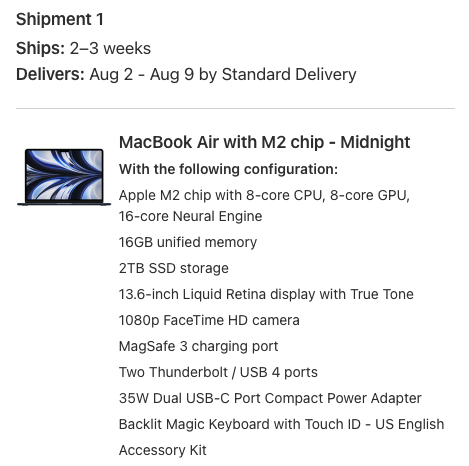Click the bold Delivers: label
Screen dimensions: 469x466
(x=50, y=74)
